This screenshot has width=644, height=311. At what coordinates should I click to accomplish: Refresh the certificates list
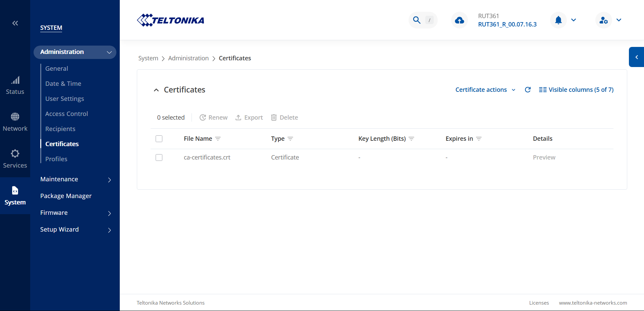528,90
